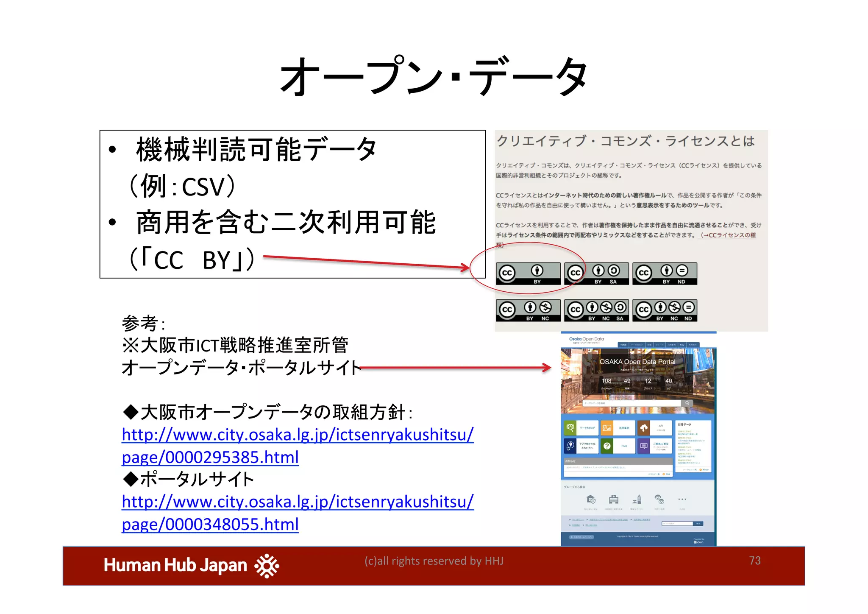Screen dimensions: 868x614
Task: Click the footer site search input field
Action: pyautogui.click(x=677, y=524)
